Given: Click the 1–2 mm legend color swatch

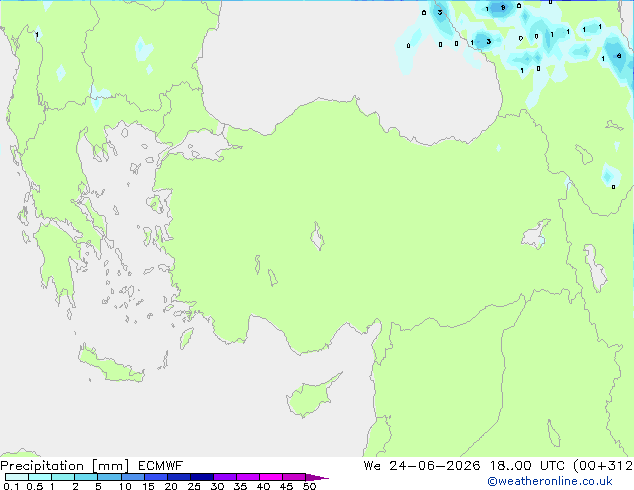Looking at the screenshot, I should (x=63, y=477).
